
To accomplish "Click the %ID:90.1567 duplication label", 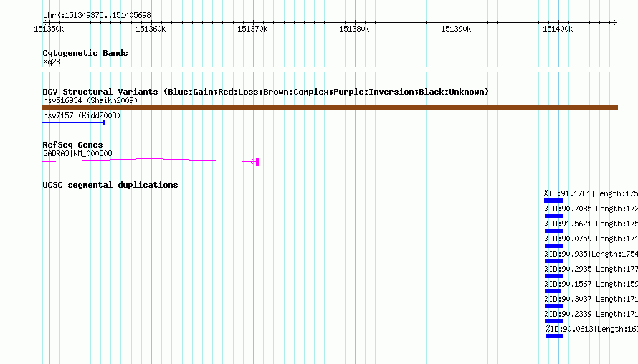I will (591, 284).
